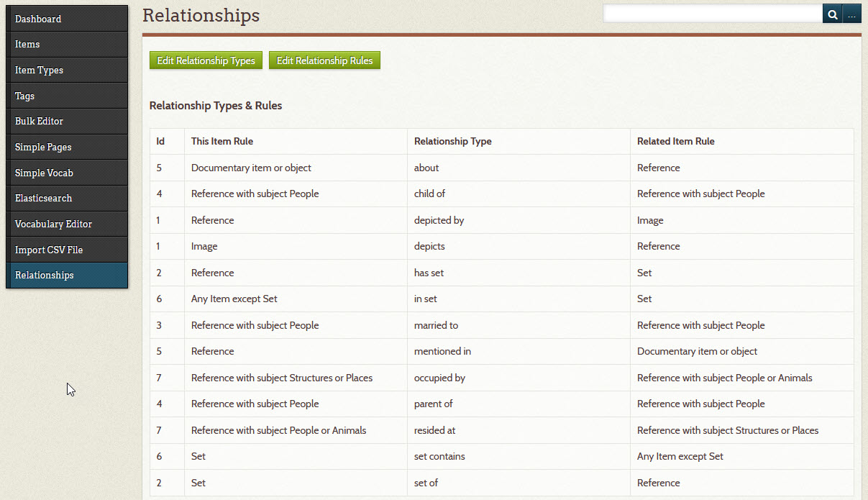Image resolution: width=868 pixels, height=500 pixels.
Task: Select Relationships in sidebar
Action: [x=67, y=276]
